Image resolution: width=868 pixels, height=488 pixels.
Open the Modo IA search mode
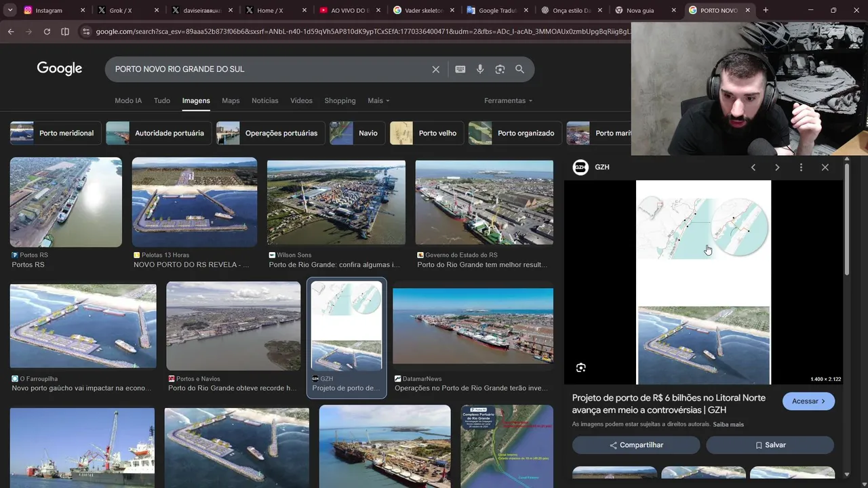[x=128, y=100]
